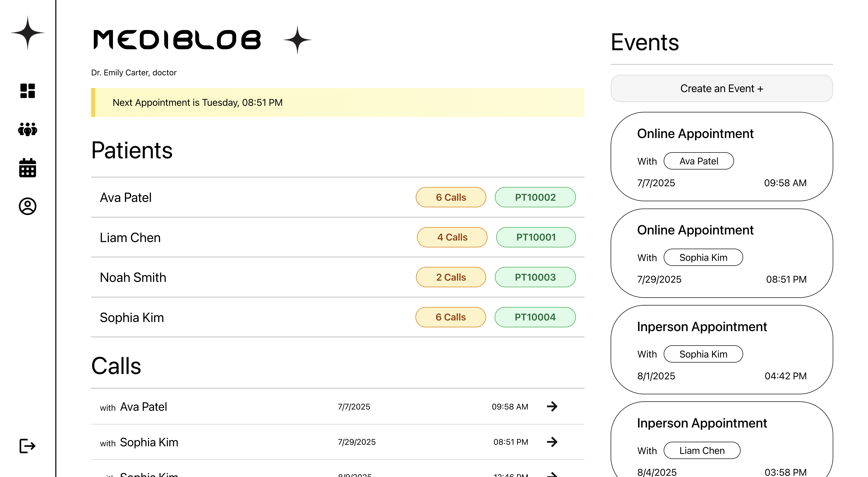Image resolution: width=868 pixels, height=477 pixels.
Task: Open the Sophia Kim pill in the Online Appointment event
Action: tap(703, 257)
